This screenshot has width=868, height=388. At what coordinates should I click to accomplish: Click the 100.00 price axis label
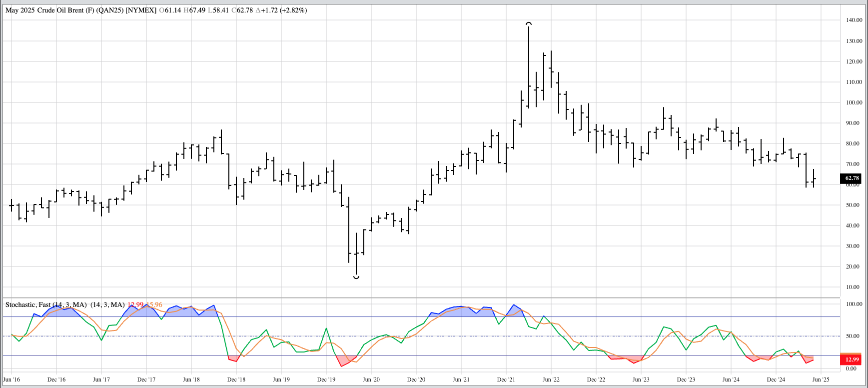coord(854,102)
